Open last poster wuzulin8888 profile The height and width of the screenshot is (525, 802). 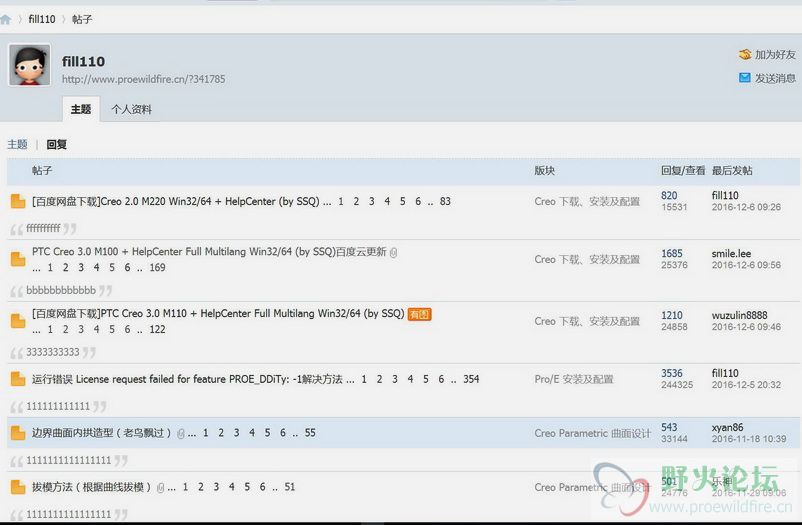tap(739, 315)
